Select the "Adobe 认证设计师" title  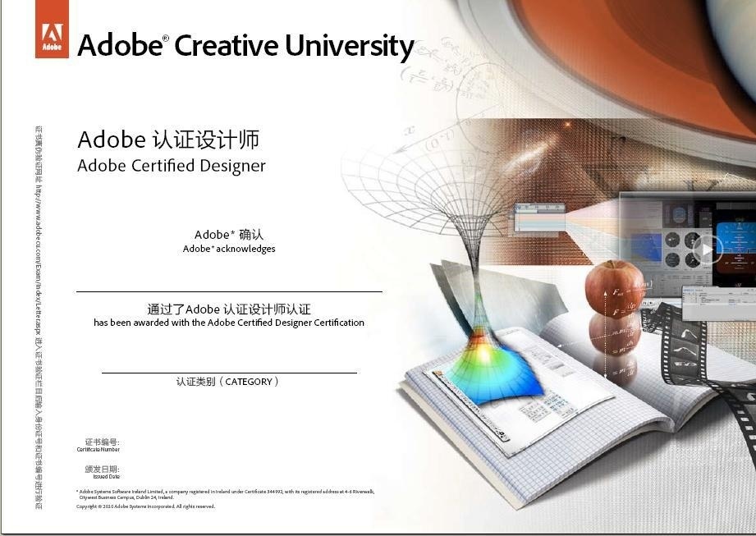click(168, 140)
